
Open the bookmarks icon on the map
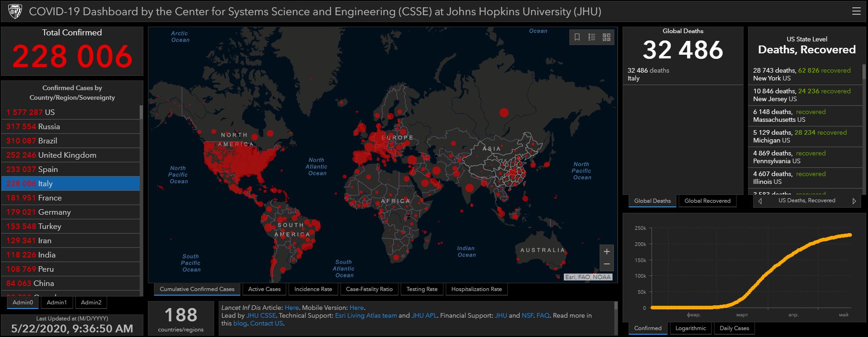577,37
